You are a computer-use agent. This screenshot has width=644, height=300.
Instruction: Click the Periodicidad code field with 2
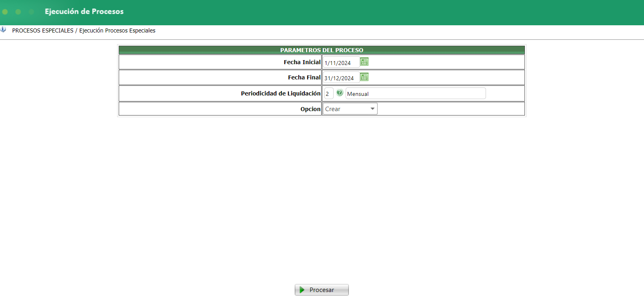(329, 93)
